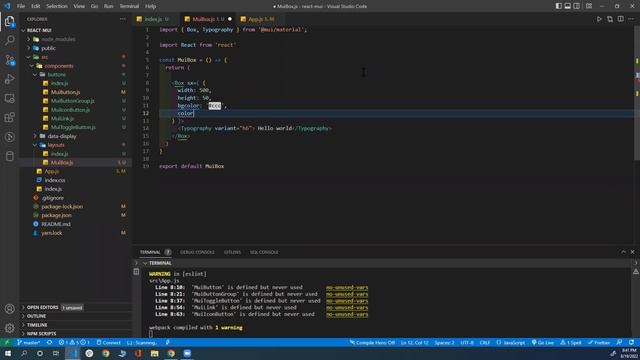This screenshot has height=360, width=640.
Task: Click Go Live in status bar
Action: tap(542, 342)
